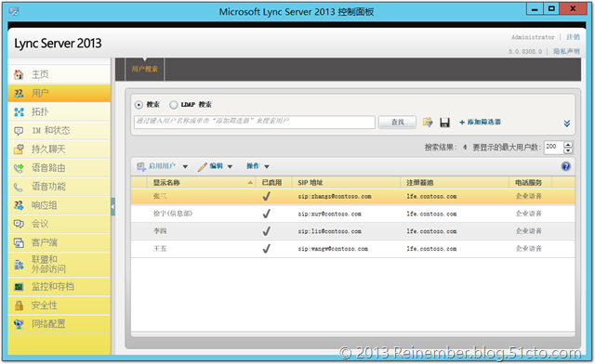Click lfe.contoso.com cell in 徐宁 row
This screenshot has width=595, height=364.
(x=431, y=214)
